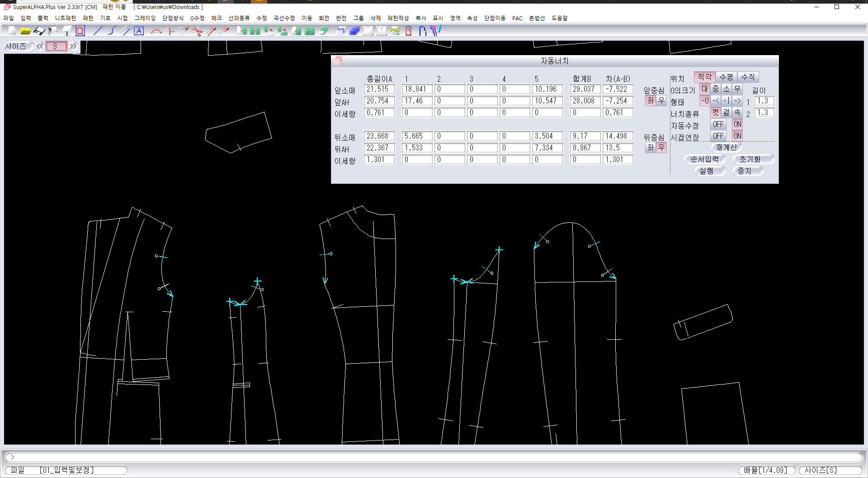The width and height of the screenshot is (868, 478).
Task: Set 앞중심 to 우
Action: tap(661, 101)
